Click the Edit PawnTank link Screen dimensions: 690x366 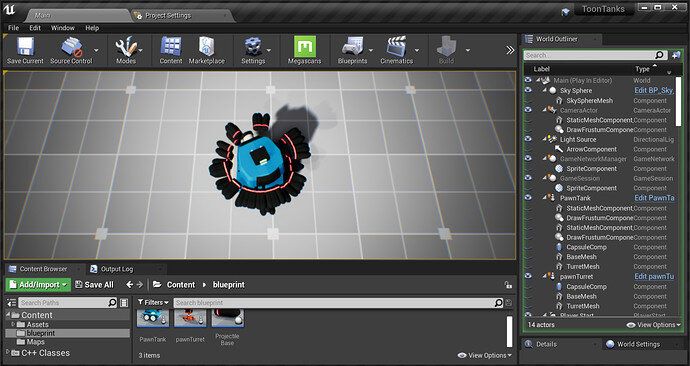(x=654, y=198)
